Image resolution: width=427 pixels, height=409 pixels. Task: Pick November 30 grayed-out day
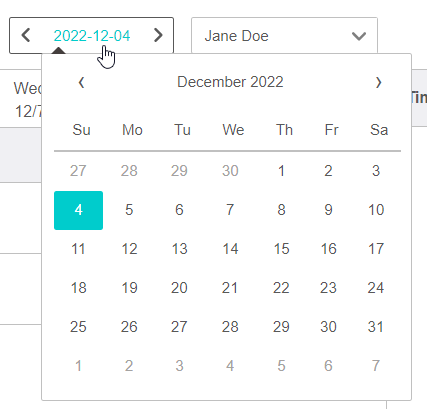(x=230, y=171)
